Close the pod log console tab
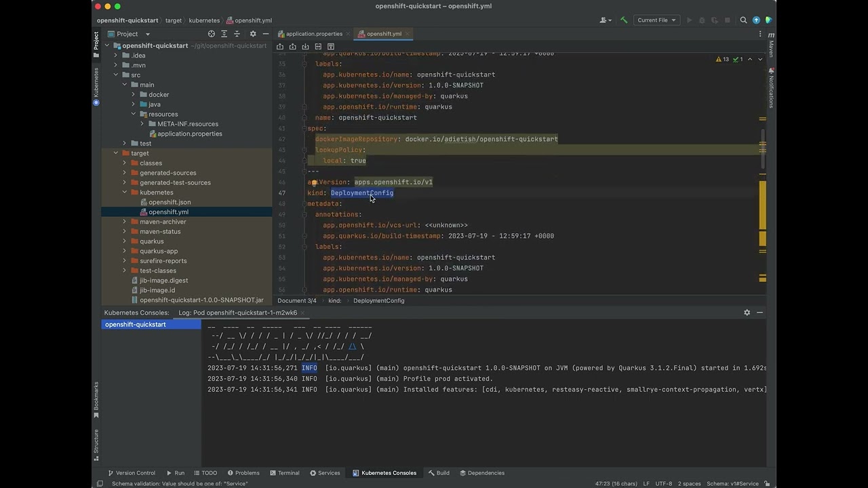868x488 pixels. tap(303, 313)
